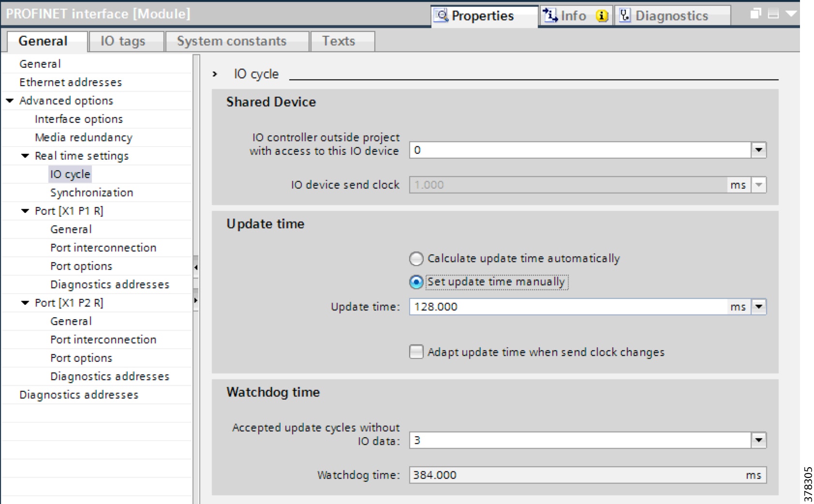The width and height of the screenshot is (814, 504).
Task: Open the System constants tab
Action: [237, 41]
